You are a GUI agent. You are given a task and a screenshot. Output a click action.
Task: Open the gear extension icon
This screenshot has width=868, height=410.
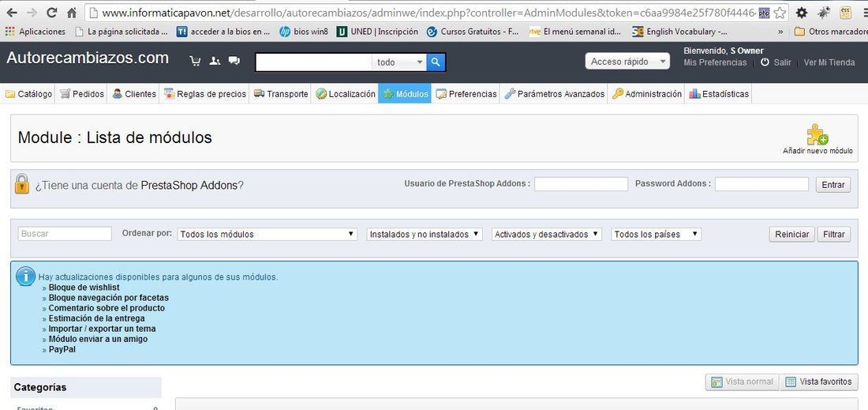801,13
